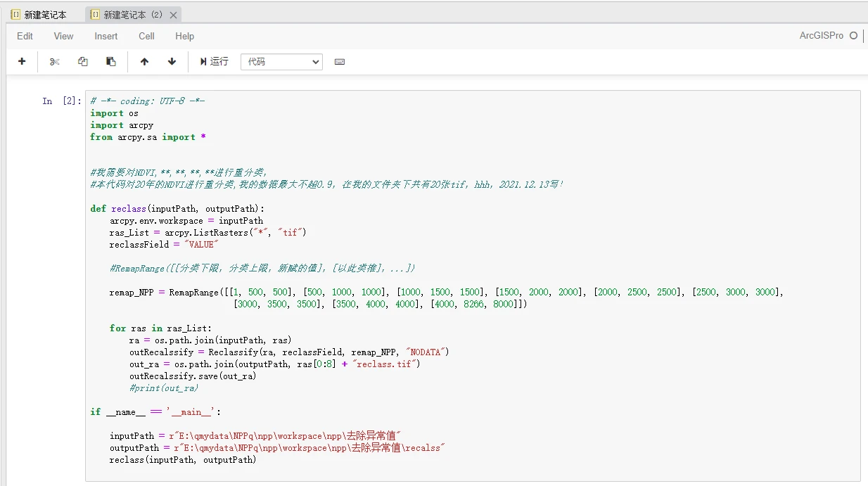This screenshot has height=486, width=868.
Task: Run the cell with 运行 button
Action: (214, 61)
